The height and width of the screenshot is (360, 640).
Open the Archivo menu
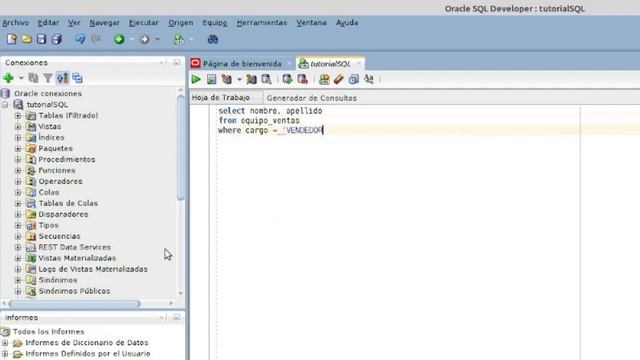[16, 23]
